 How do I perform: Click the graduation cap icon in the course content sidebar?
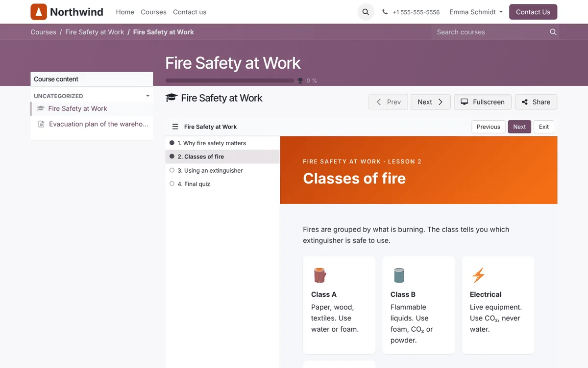41,109
